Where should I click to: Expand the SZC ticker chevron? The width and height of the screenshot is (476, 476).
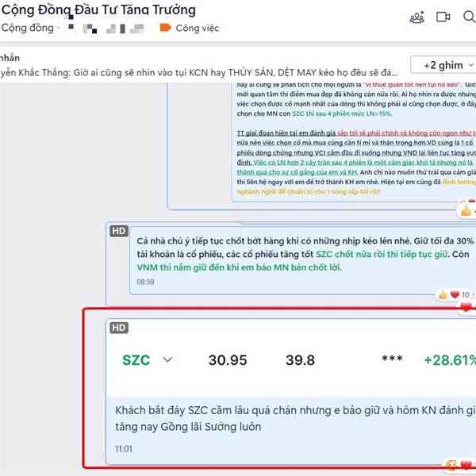(x=167, y=359)
